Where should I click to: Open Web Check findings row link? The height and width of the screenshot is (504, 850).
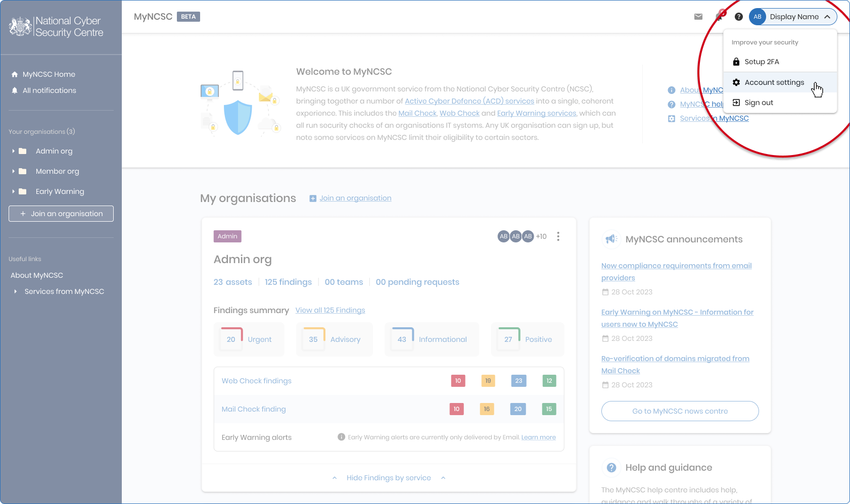click(x=257, y=381)
